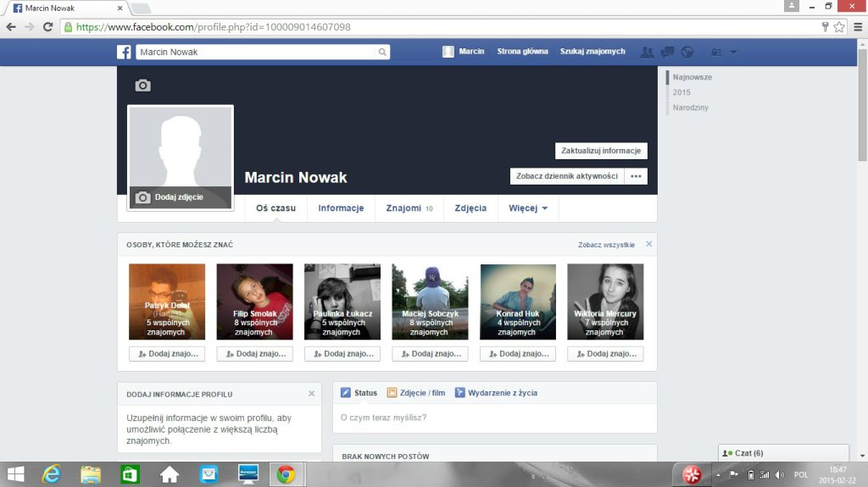Click the Facebook search input field
The height and width of the screenshot is (487, 868).
tap(255, 52)
